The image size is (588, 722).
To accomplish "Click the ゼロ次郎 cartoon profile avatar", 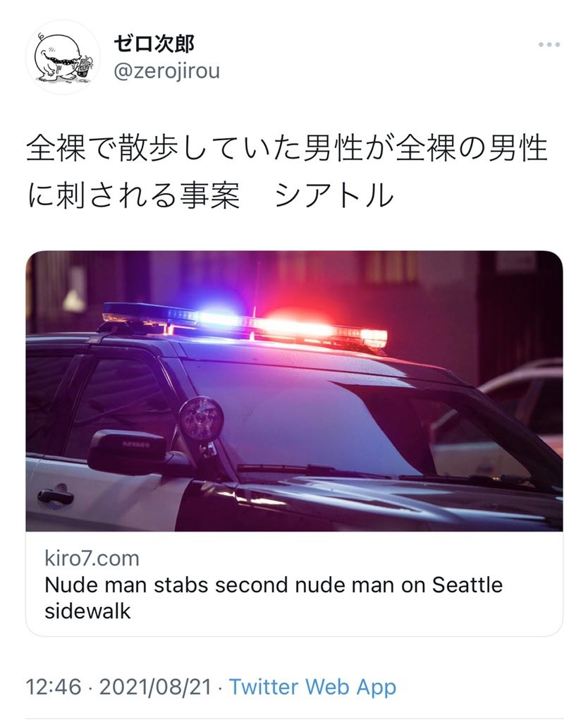I will 63,57.
